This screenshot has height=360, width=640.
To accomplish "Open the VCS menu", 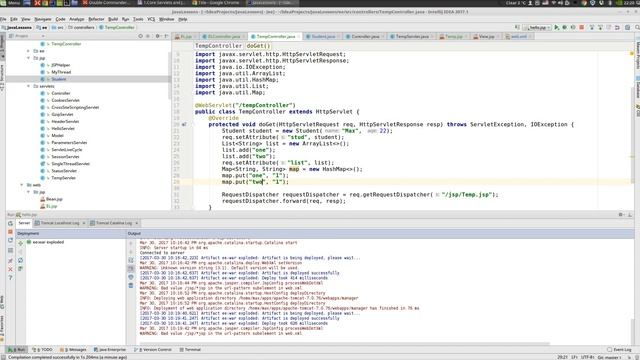I will tap(151, 19).
